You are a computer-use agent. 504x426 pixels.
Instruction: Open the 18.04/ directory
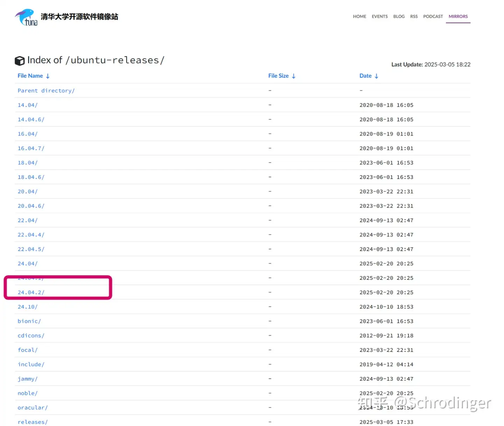(28, 163)
